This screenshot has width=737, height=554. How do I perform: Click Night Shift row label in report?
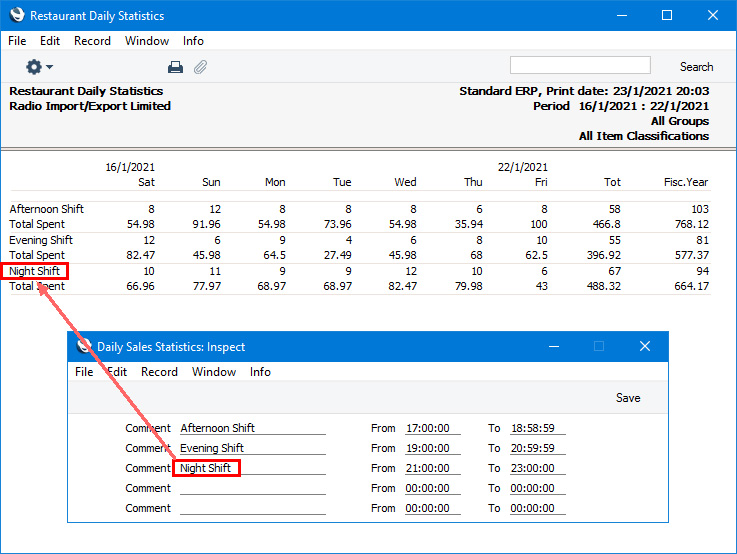tap(35, 271)
